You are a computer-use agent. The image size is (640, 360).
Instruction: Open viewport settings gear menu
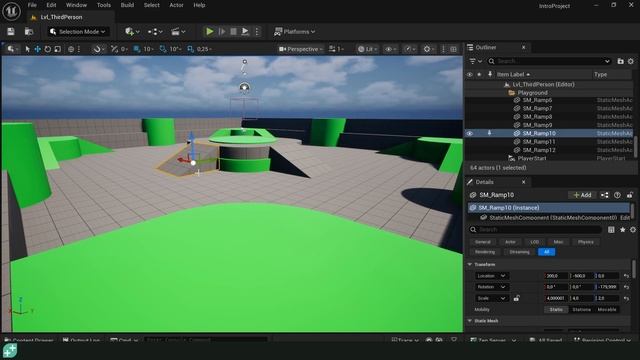point(429,49)
